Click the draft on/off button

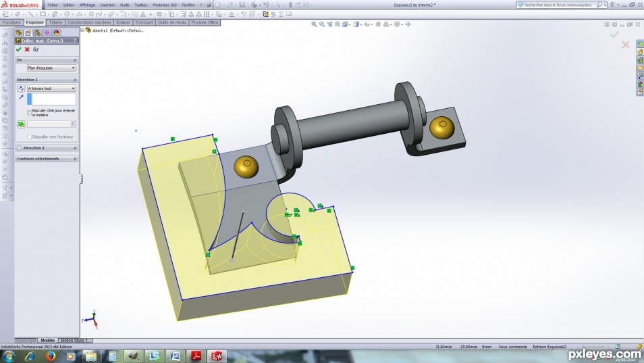tap(21, 124)
